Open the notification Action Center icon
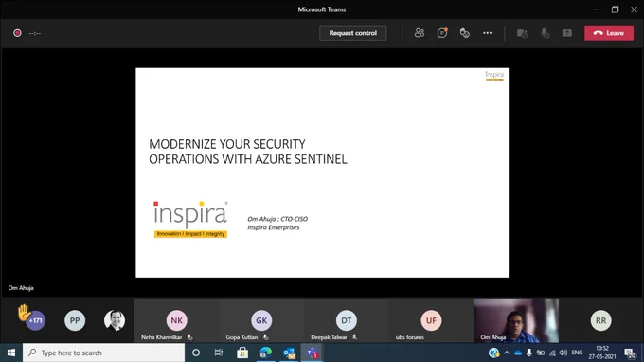This screenshot has height=362, width=644. tap(630, 353)
